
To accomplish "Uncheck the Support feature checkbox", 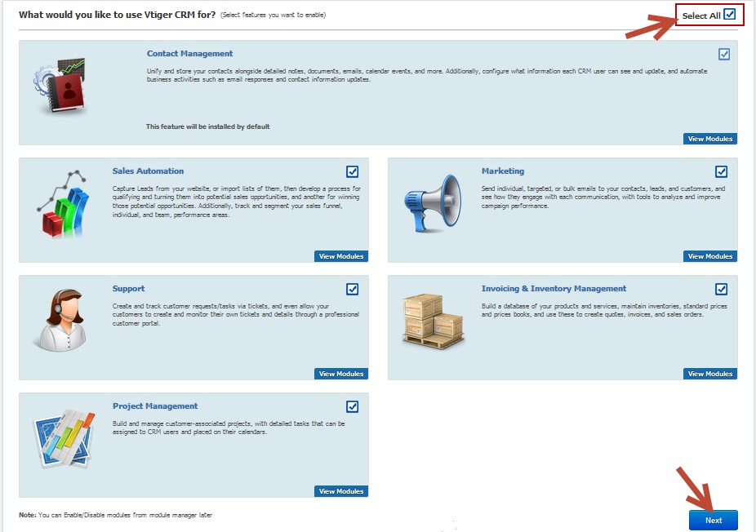I will coord(352,289).
